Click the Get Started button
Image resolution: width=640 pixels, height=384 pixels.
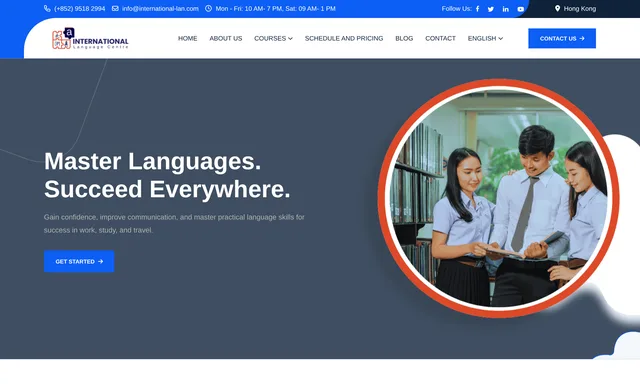79,261
